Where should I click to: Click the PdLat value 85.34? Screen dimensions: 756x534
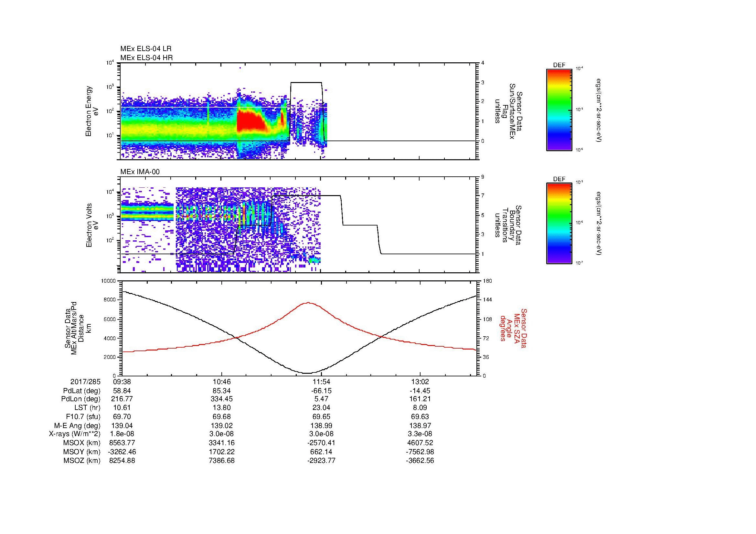pos(222,391)
